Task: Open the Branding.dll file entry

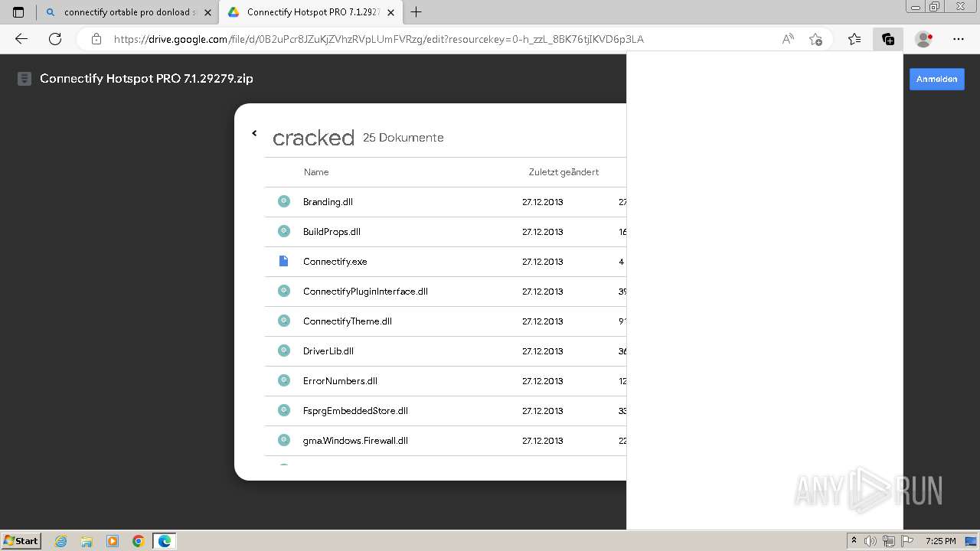Action: point(328,202)
